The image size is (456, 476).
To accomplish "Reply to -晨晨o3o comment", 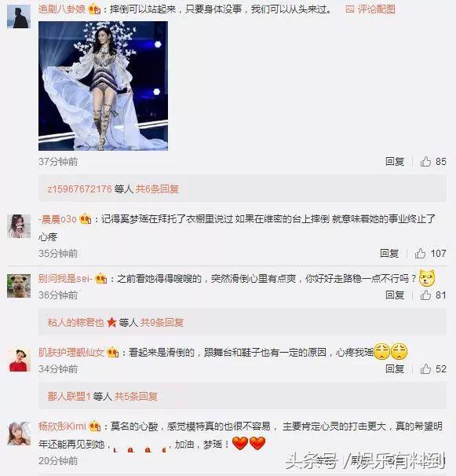I will (389, 253).
